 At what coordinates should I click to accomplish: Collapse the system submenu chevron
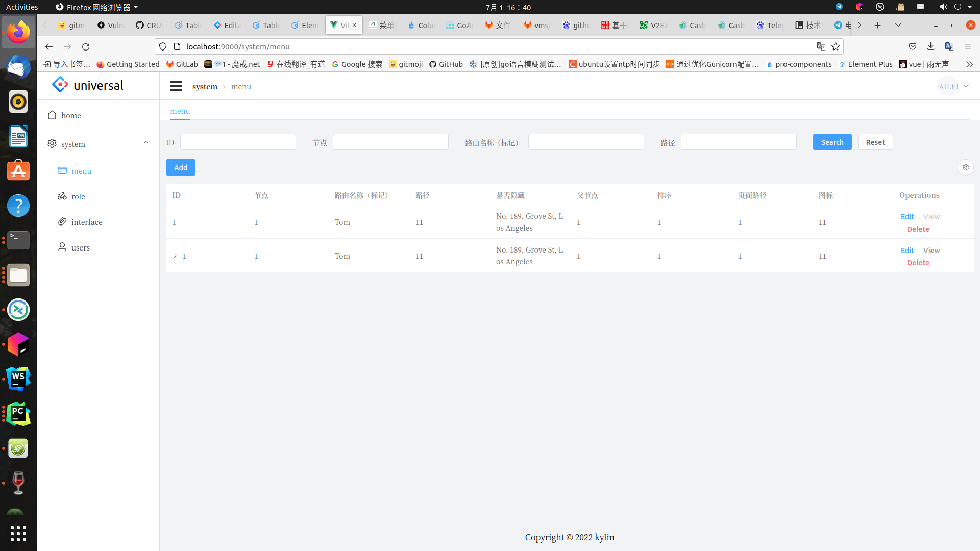click(x=145, y=142)
